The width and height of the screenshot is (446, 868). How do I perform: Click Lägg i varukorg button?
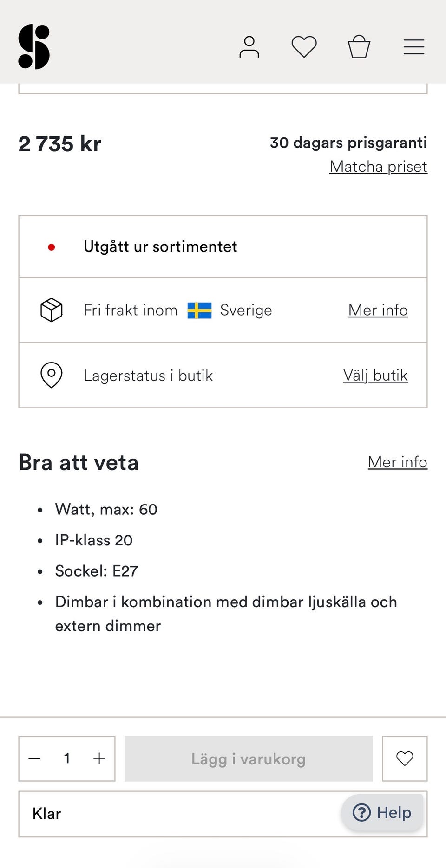pyautogui.click(x=249, y=759)
